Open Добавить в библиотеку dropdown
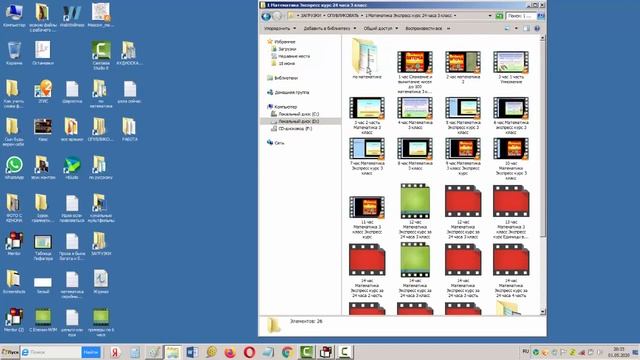Screen dimensions: 640x360 330,29
